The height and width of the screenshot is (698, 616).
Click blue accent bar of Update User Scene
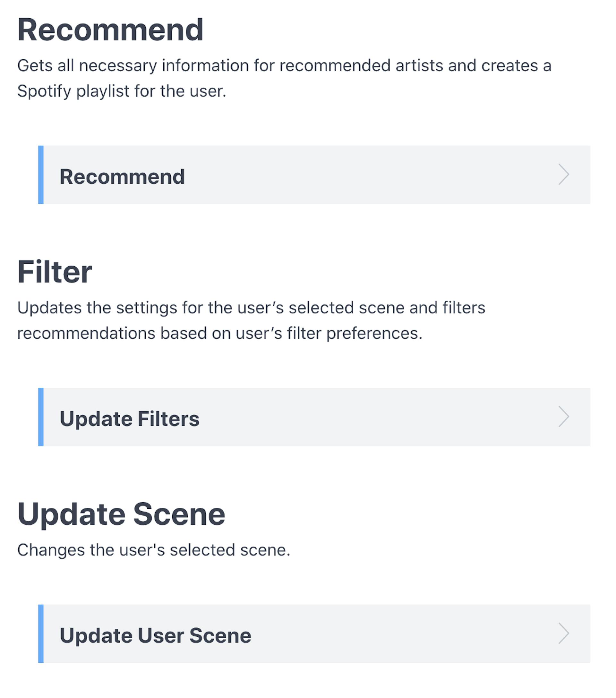point(41,634)
